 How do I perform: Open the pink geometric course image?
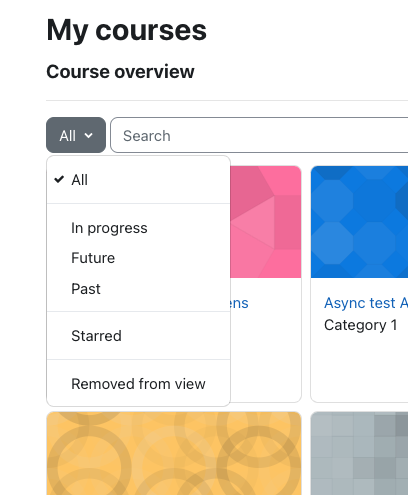click(x=266, y=222)
